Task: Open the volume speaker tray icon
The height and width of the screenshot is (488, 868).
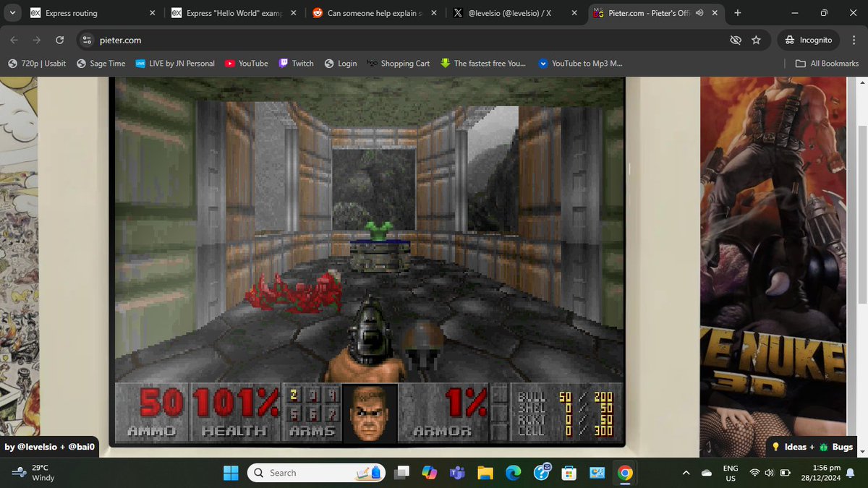Action: (768, 473)
